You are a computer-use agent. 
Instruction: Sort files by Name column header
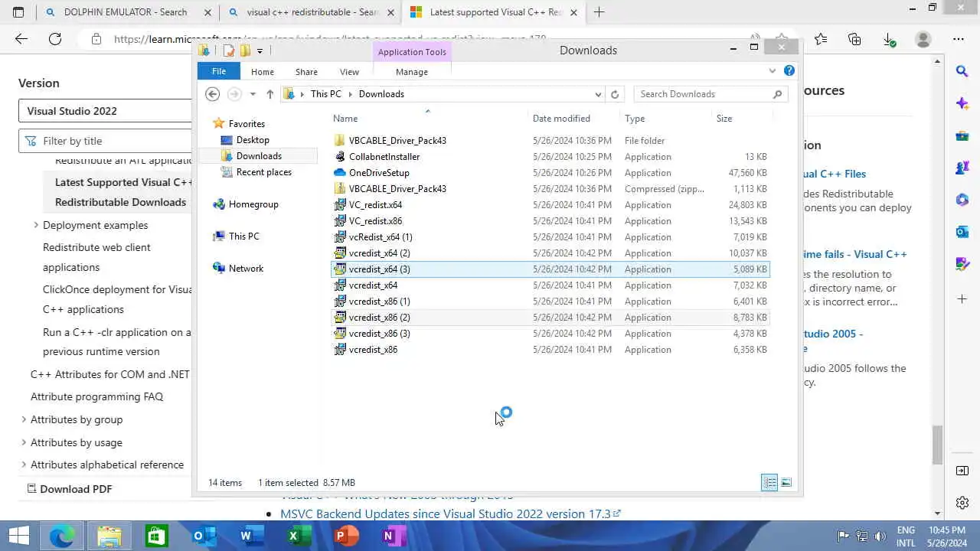[345, 119]
